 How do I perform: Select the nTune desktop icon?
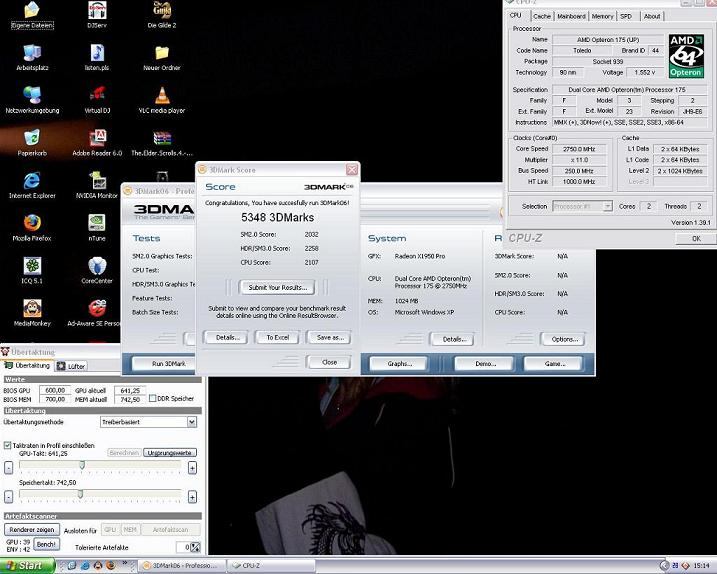(97, 228)
